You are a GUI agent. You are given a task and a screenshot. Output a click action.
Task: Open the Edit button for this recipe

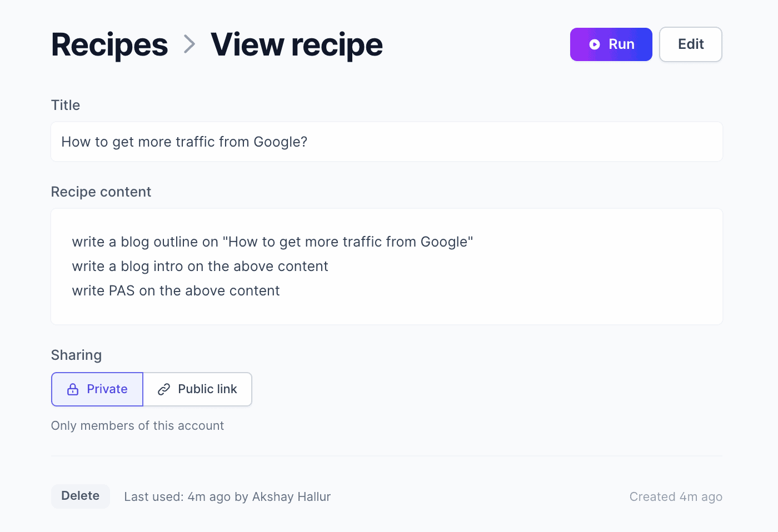[691, 44]
